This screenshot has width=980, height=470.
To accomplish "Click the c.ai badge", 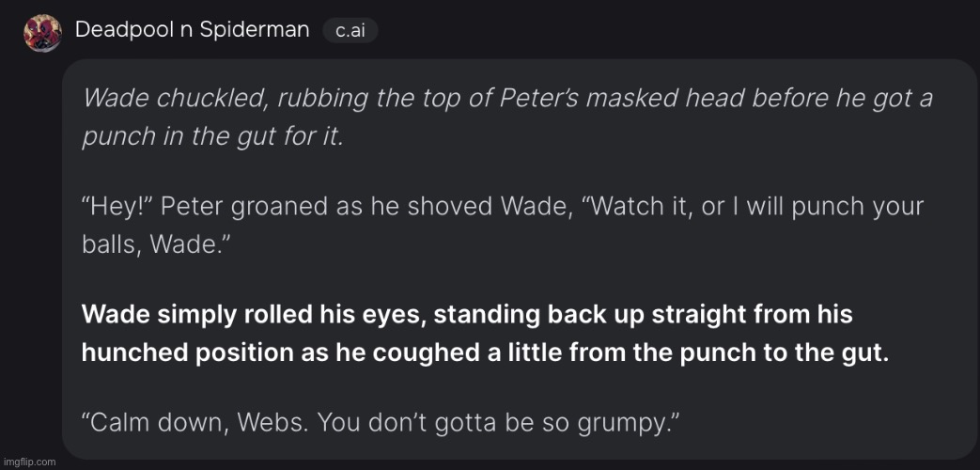I will tap(350, 31).
